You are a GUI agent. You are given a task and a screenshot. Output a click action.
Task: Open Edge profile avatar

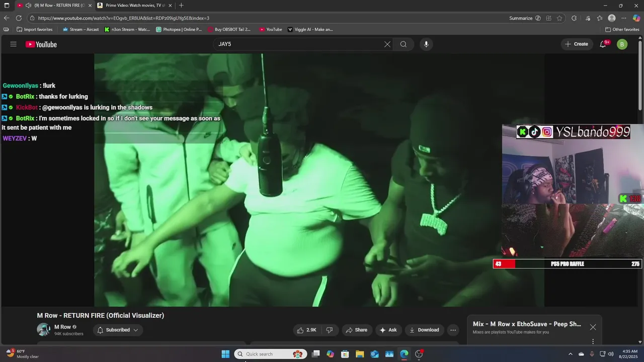click(612, 18)
